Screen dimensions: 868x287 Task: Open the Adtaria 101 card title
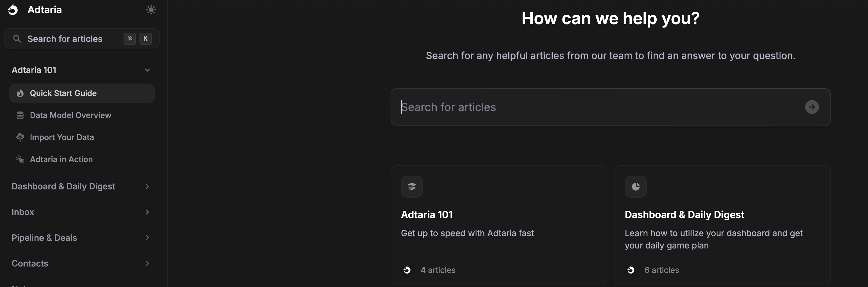[x=427, y=214]
